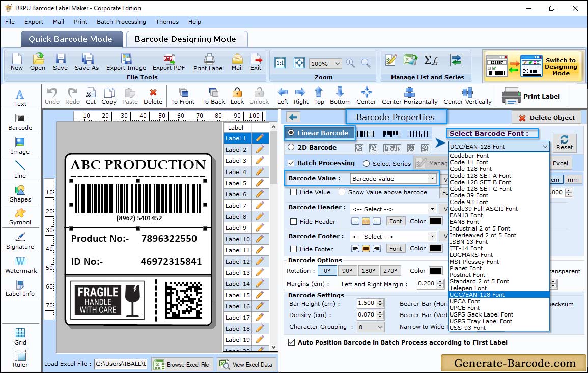The image size is (588, 373).
Task: Expand the Barcode Footer select dropdown
Action: [432, 236]
